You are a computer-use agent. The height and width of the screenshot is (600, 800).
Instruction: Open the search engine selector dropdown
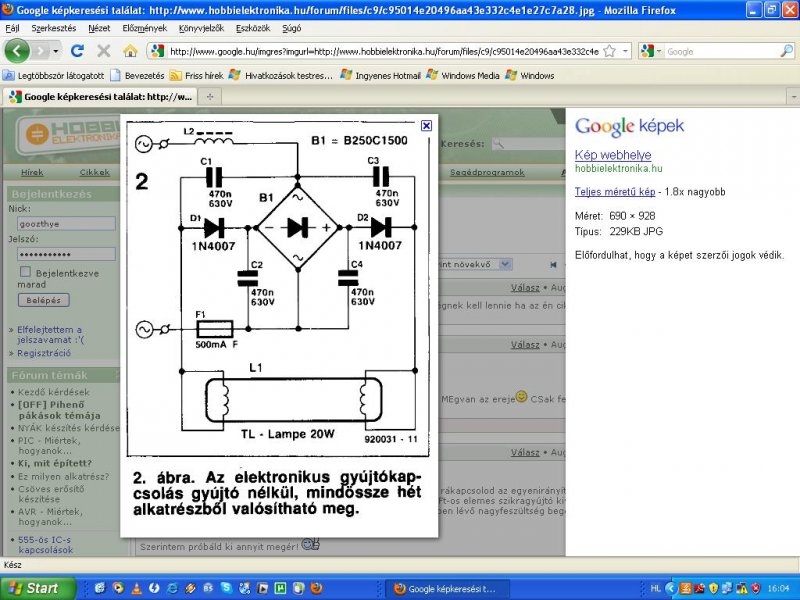[x=652, y=51]
